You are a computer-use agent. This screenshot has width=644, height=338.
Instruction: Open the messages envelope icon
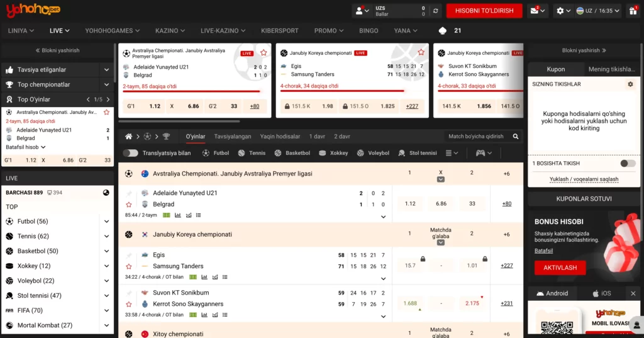535,11
